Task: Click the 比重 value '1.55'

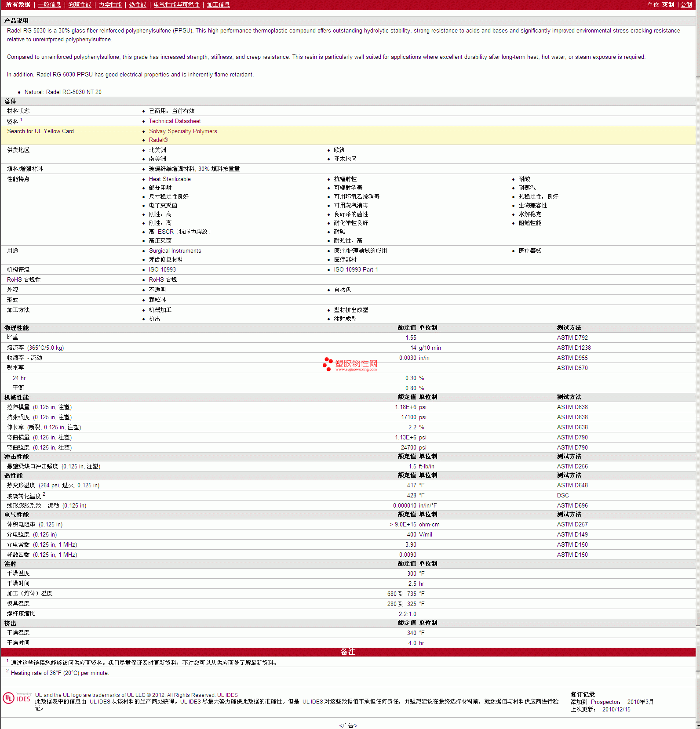Action: 411,337
